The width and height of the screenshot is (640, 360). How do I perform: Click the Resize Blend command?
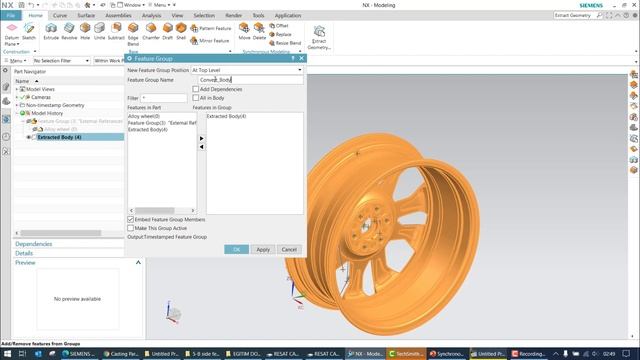coord(285,43)
